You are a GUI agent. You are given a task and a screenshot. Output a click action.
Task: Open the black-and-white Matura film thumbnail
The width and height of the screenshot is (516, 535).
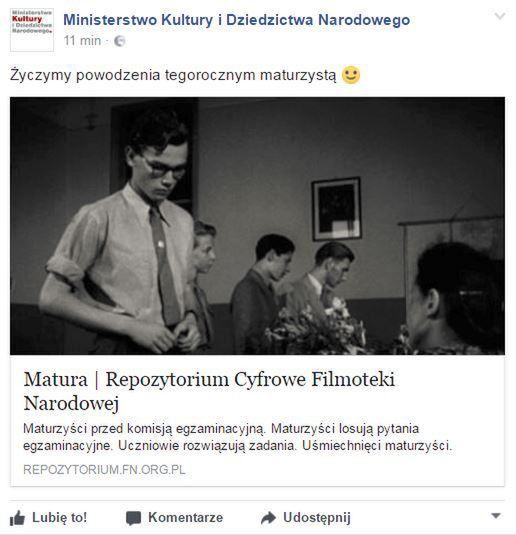[x=257, y=226]
